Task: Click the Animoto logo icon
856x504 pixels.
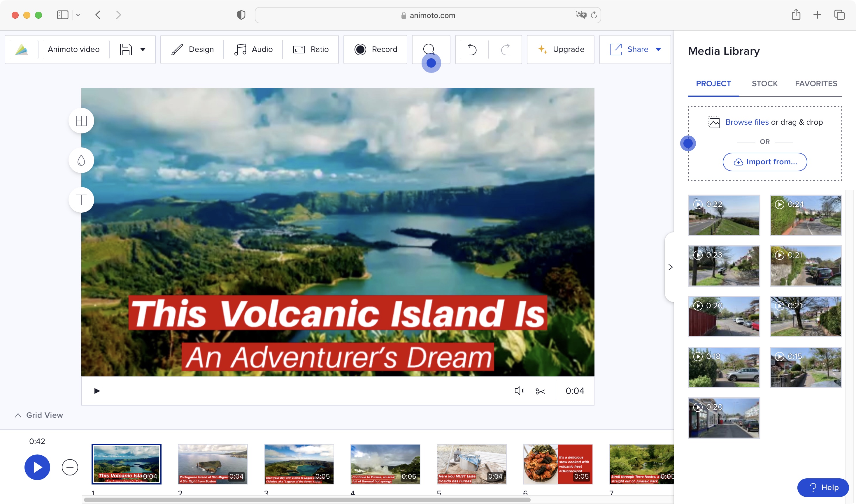Action: 21,49
